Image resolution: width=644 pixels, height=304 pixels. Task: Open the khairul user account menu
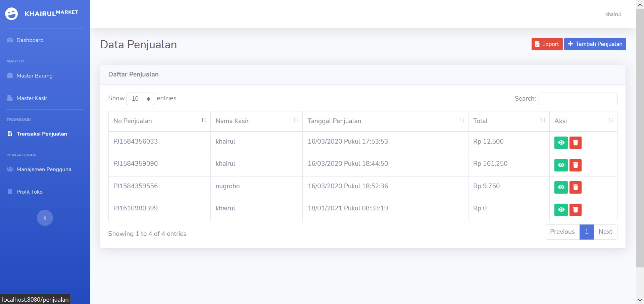613,14
